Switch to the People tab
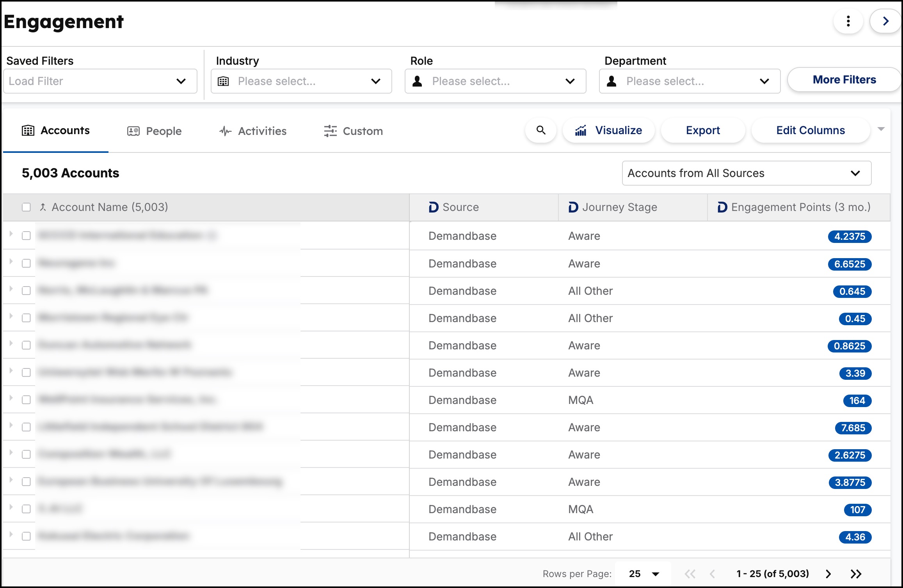The height and width of the screenshot is (588, 903). pyautogui.click(x=155, y=131)
